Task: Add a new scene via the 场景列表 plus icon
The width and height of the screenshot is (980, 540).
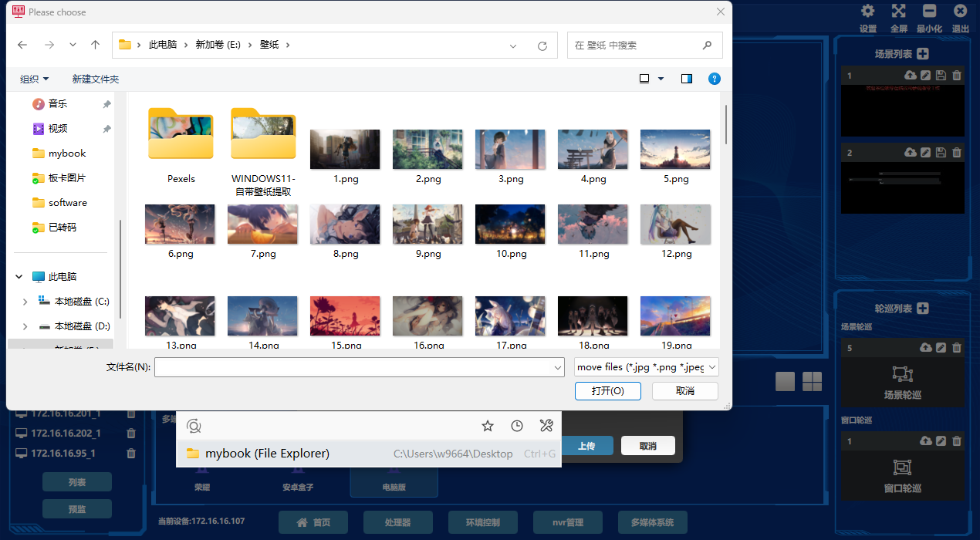Action: pyautogui.click(x=922, y=54)
